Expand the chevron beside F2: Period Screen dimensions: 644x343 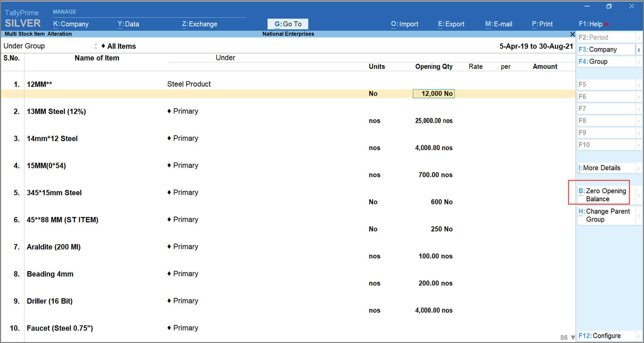click(x=639, y=37)
